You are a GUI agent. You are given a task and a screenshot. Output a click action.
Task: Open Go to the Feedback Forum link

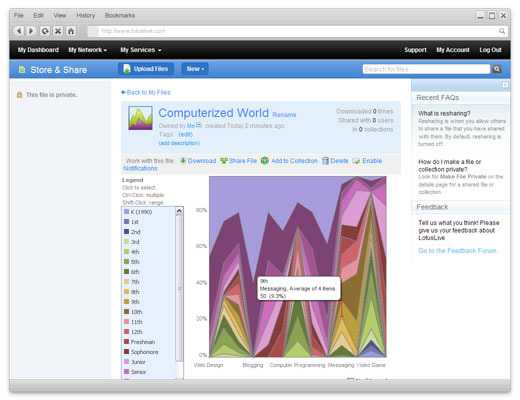tap(457, 251)
